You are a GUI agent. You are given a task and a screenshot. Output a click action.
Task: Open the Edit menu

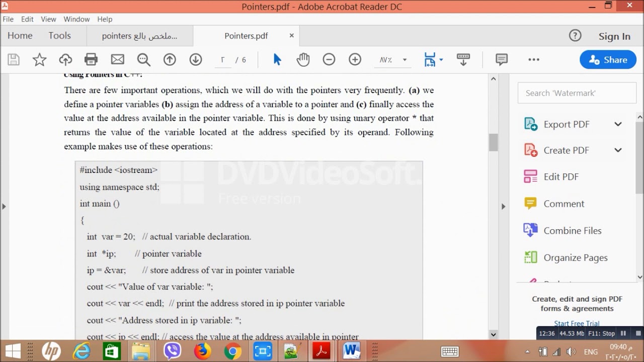coord(27,19)
